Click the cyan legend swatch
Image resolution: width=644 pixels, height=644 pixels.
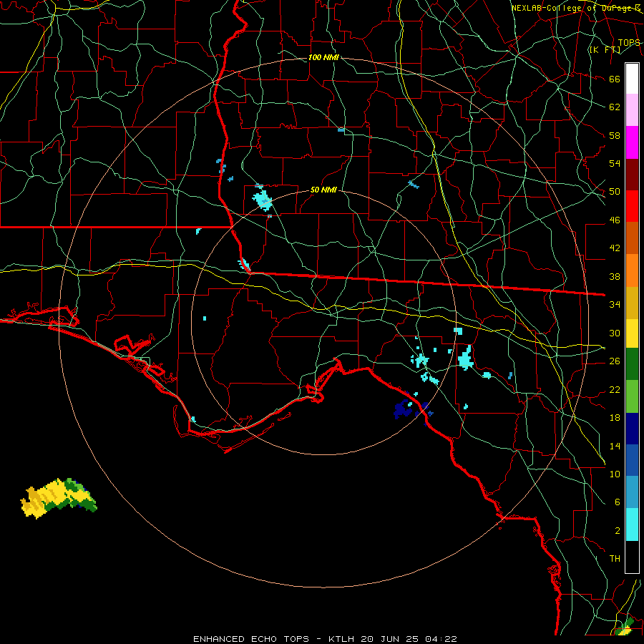pos(632,525)
